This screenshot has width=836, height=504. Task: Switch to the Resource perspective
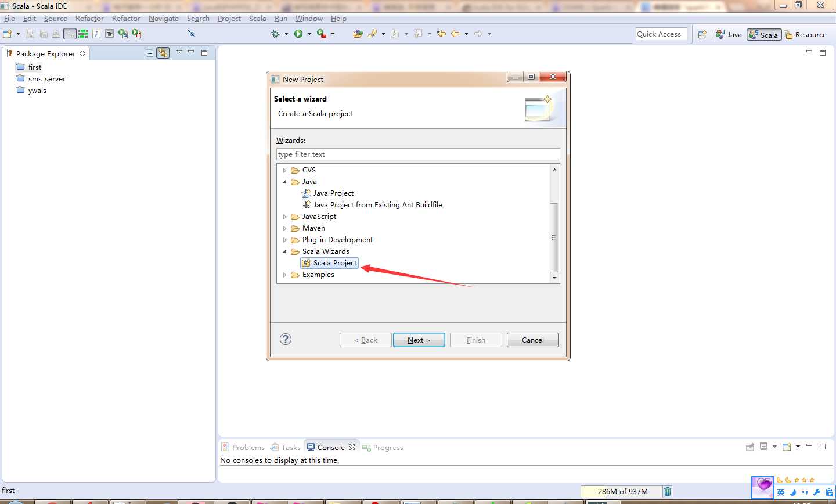pos(805,34)
